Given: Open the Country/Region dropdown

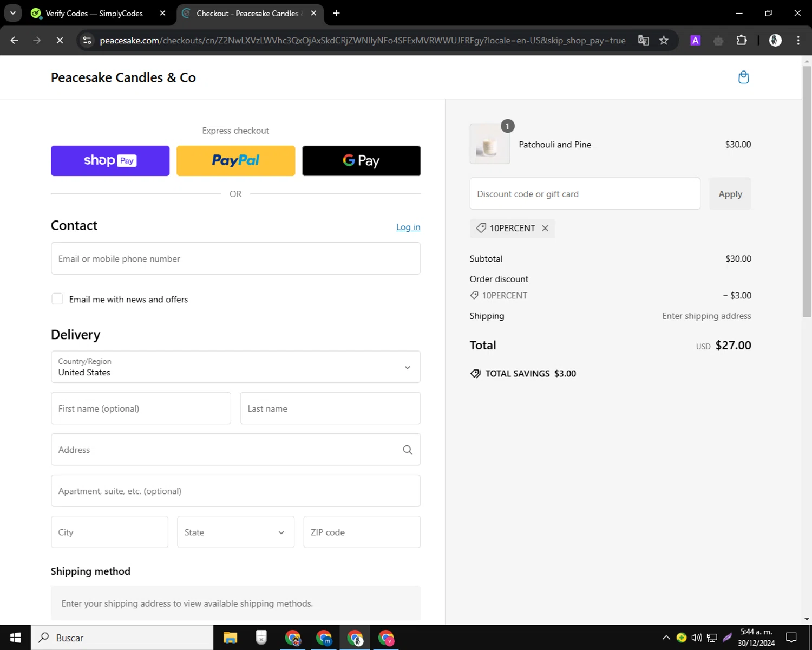Looking at the screenshot, I should pos(235,367).
